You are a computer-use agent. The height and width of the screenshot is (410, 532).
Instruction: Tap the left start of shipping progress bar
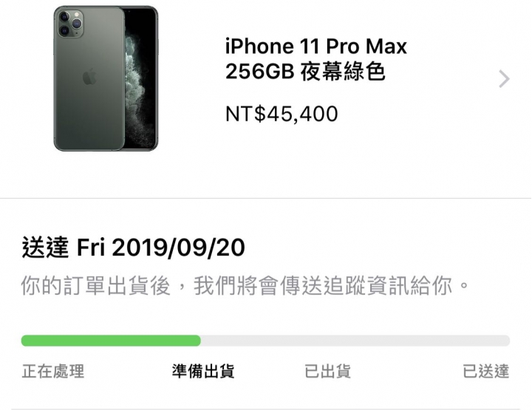[25, 341]
